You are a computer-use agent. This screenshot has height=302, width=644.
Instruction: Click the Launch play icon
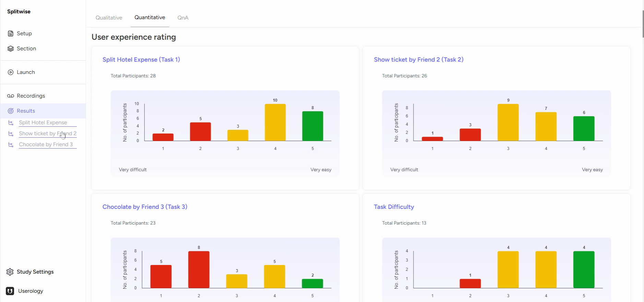pyautogui.click(x=11, y=72)
